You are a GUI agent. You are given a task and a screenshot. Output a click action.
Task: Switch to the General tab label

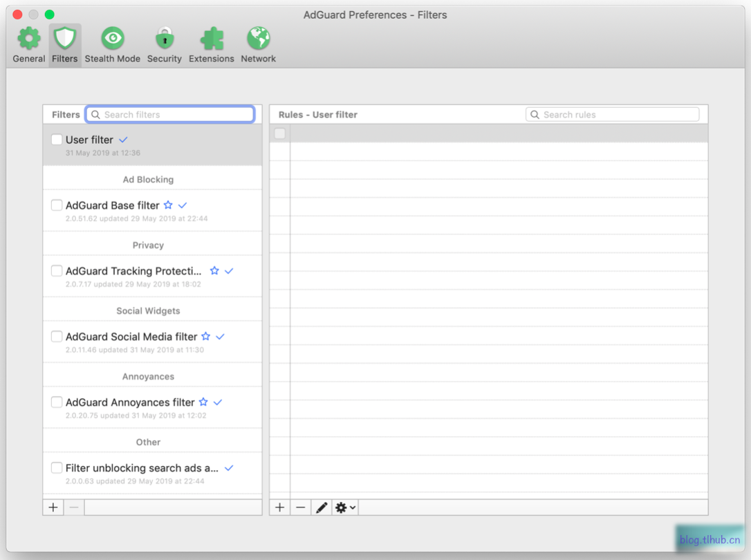tap(29, 59)
